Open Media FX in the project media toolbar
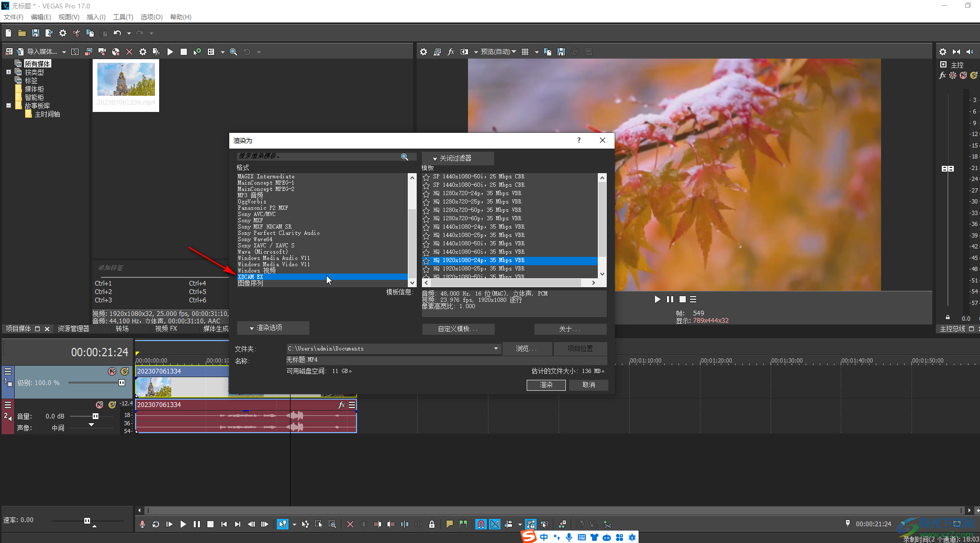The image size is (980, 543). 156,52
